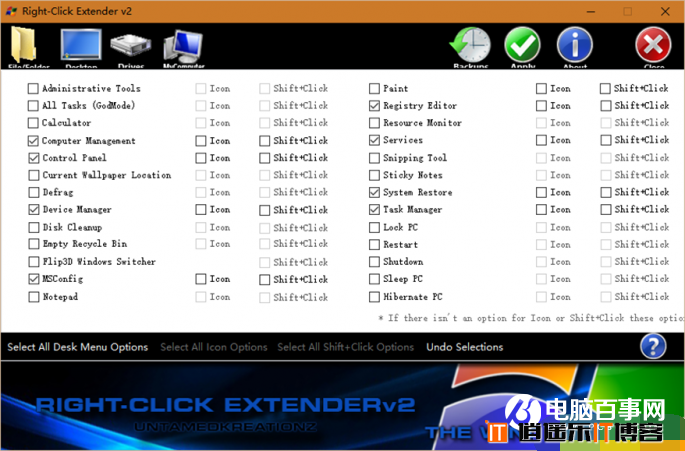
Task: Click Select All Desk Menu Options
Action: click(78, 347)
